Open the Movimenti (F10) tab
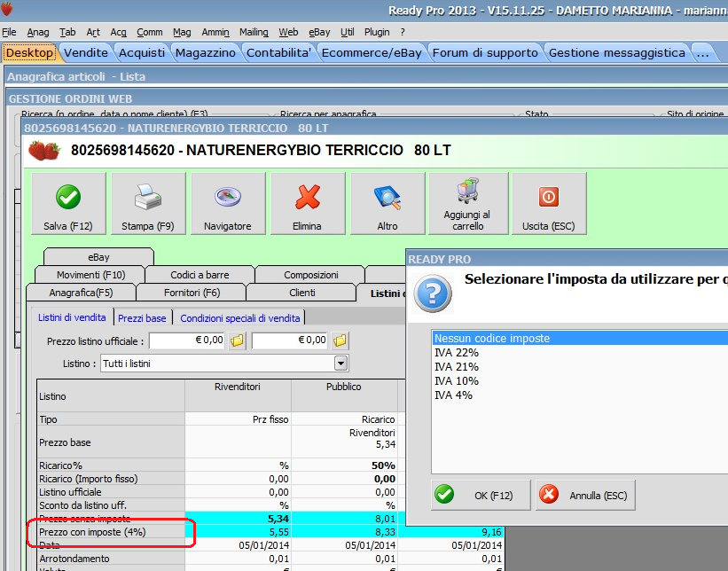 click(91, 275)
